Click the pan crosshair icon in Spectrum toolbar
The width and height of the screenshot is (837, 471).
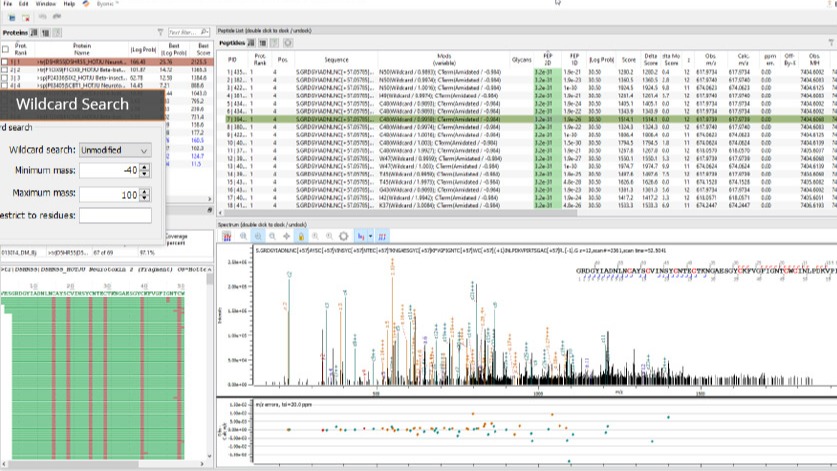point(288,236)
